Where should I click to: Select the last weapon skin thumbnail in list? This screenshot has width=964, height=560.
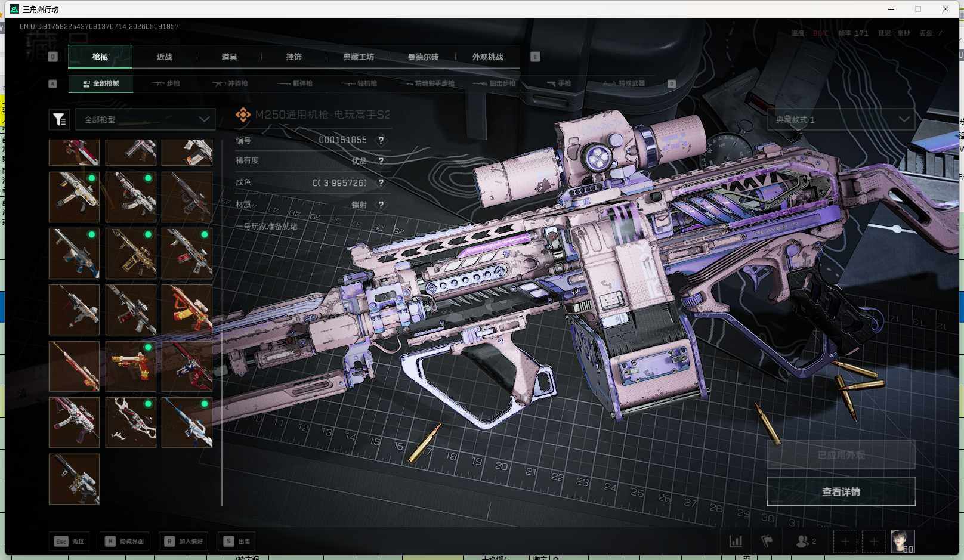click(74, 479)
